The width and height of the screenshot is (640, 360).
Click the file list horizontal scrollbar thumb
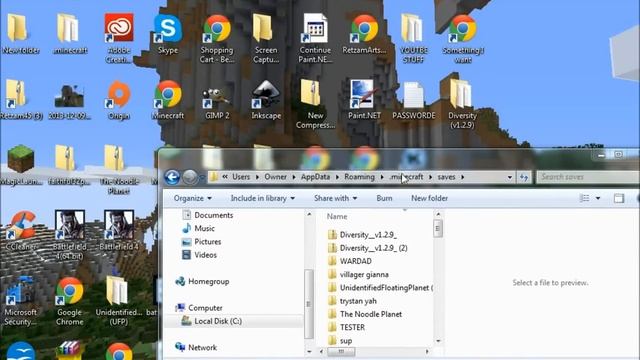point(341,351)
